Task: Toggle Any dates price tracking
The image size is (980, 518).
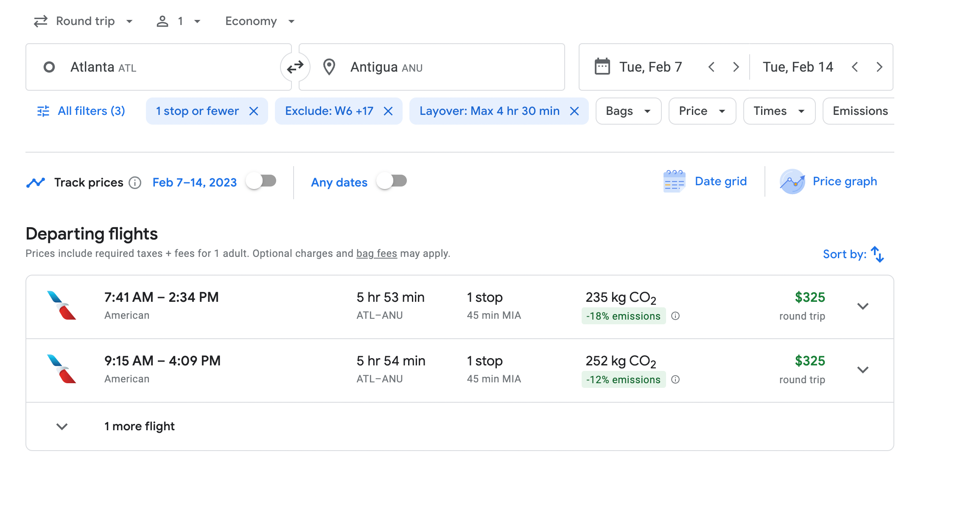Action: [392, 181]
